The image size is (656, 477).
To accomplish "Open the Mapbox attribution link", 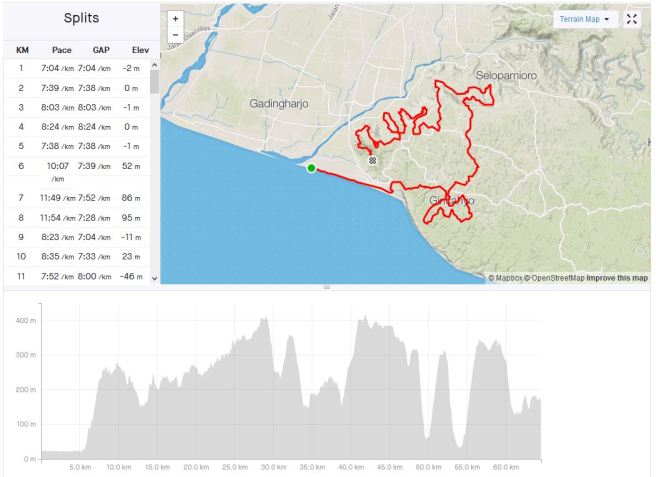I will (508, 278).
